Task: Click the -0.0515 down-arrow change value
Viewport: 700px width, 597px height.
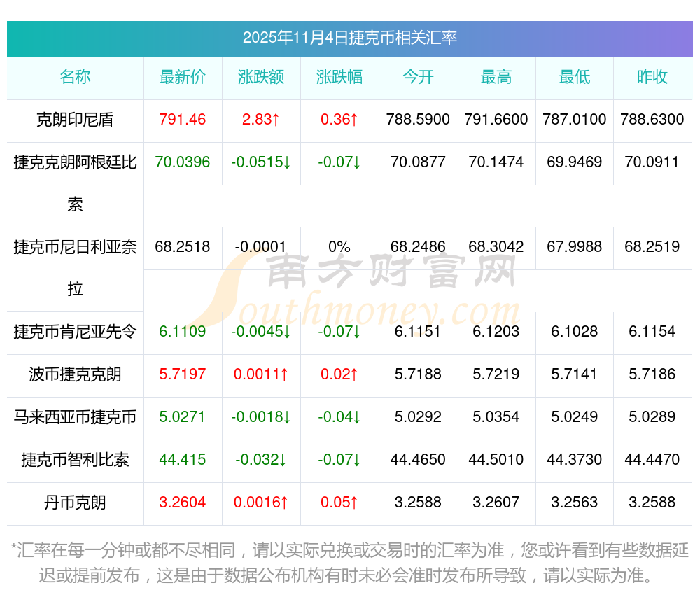Action: tap(261, 162)
